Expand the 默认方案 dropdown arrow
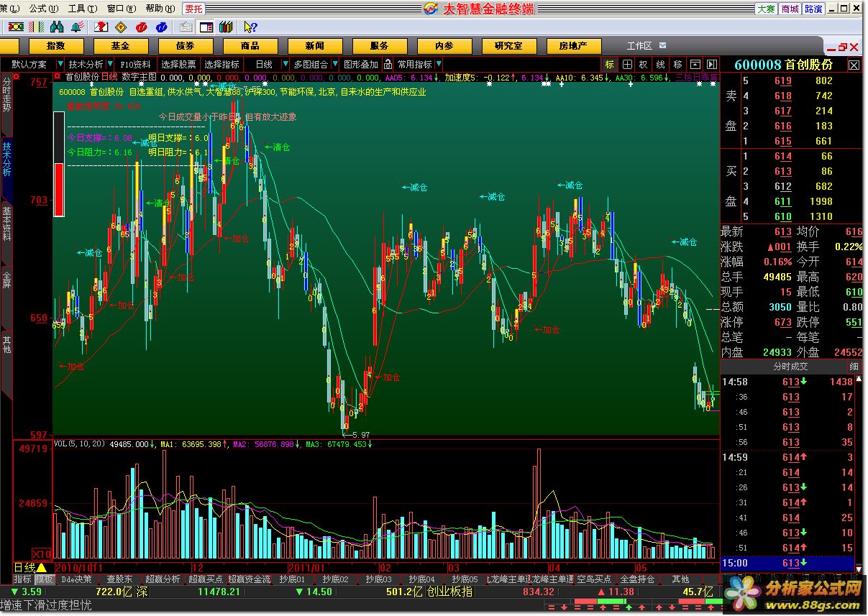Image resolution: width=868 pixels, height=616 pixels. tap(60, 64)
